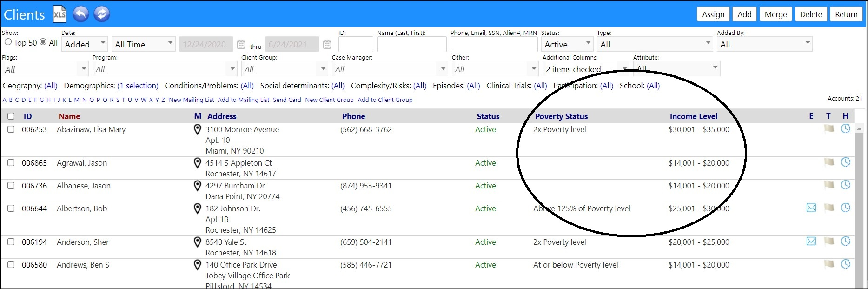Click the client list vertical scrollbar
Image resolution: width=868 pixels, height=289 pixels.
[859, 207]
